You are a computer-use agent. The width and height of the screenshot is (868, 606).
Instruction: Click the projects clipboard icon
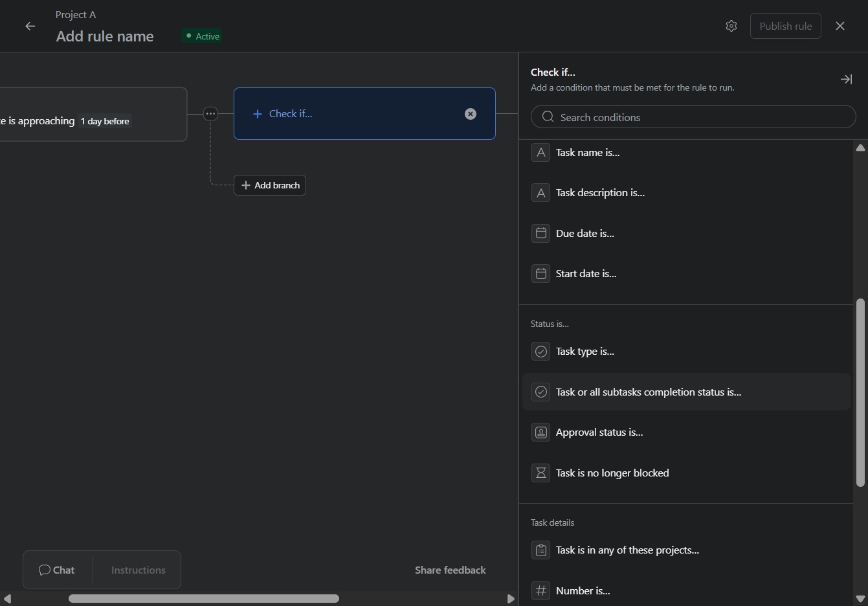point(541,550)
